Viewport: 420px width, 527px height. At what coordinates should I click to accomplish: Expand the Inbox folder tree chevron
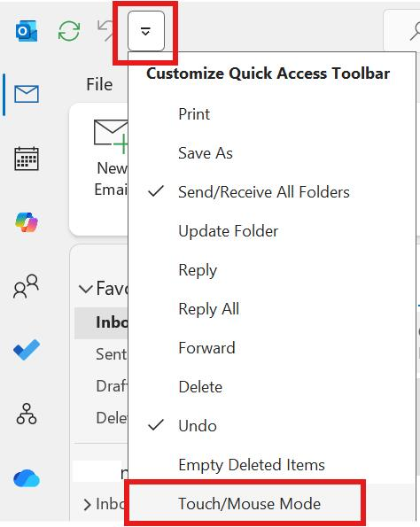pos(87,504)
